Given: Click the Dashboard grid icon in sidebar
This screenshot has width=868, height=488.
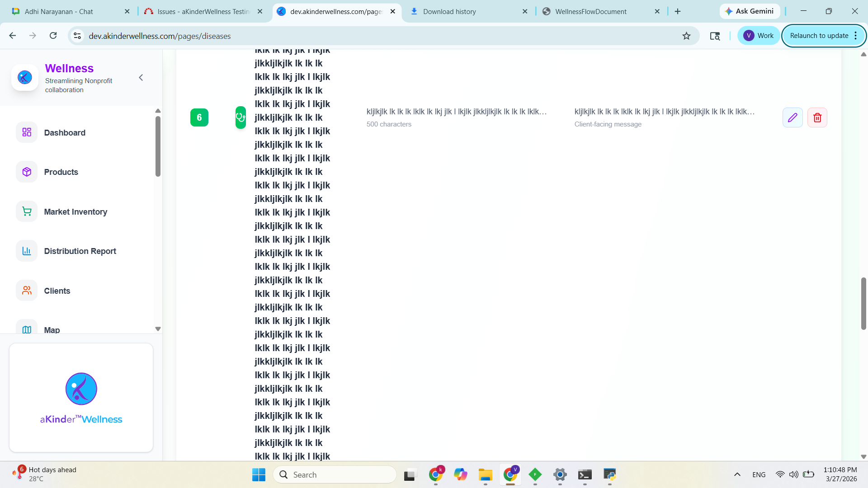Looking at the screenshot, I should click(27, 132).
